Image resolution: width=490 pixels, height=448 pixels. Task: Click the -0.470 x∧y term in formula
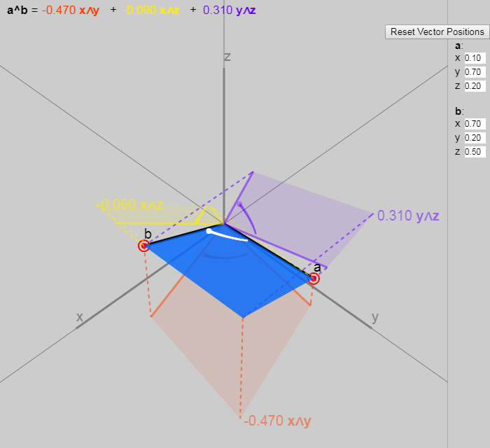coord(71,10)
